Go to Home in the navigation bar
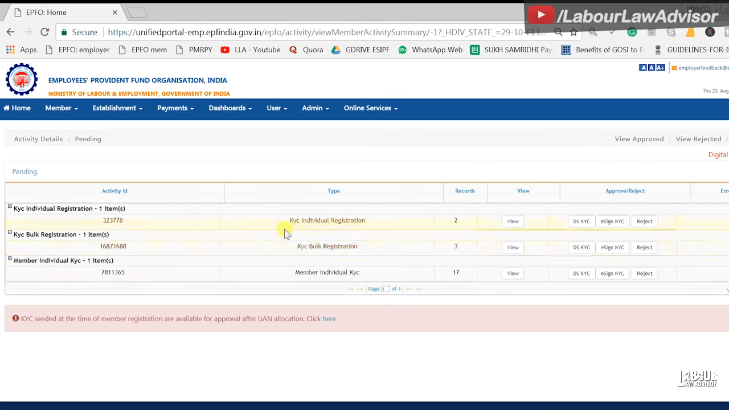 pos(17,108)
